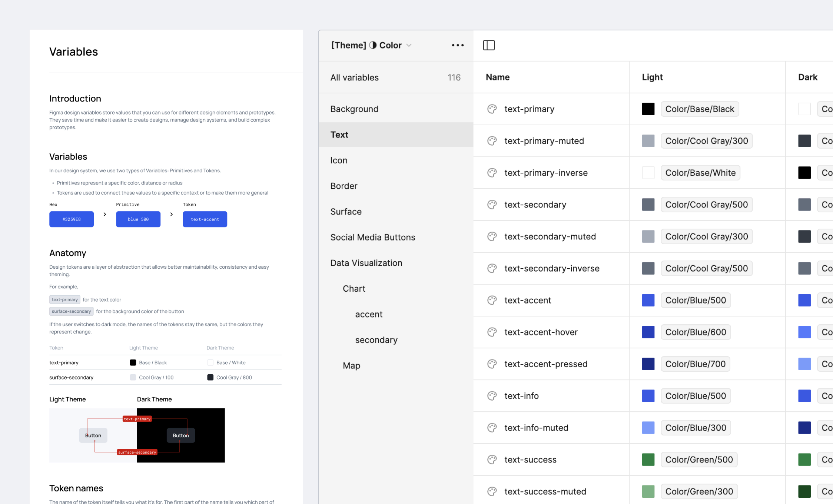The image size is (833, 504).
Task: Select the Border group
Action: [396, 186]
